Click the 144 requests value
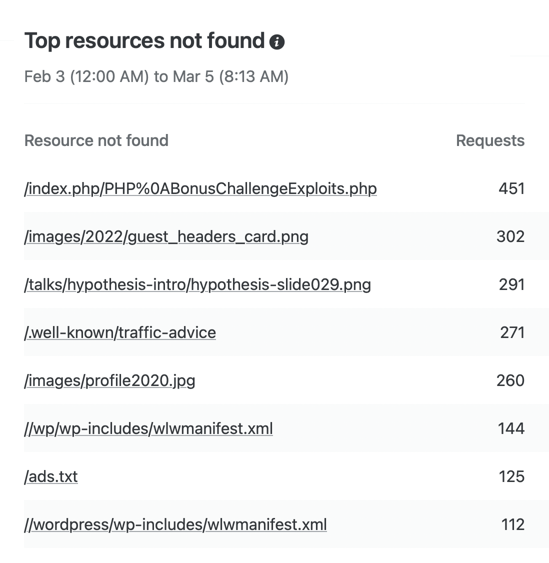This screenshot has width=549, height=563. pos(511,429)
